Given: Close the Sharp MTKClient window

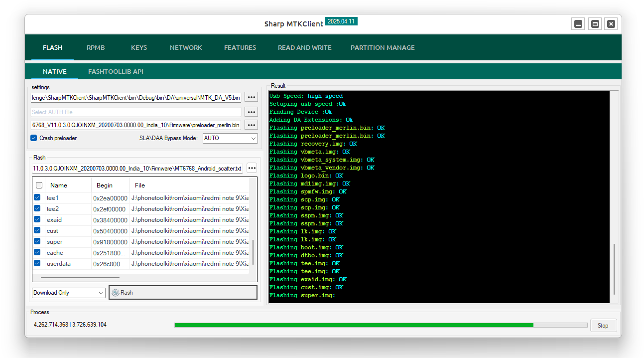Looking at the screenshot, I should pos(611,24).
